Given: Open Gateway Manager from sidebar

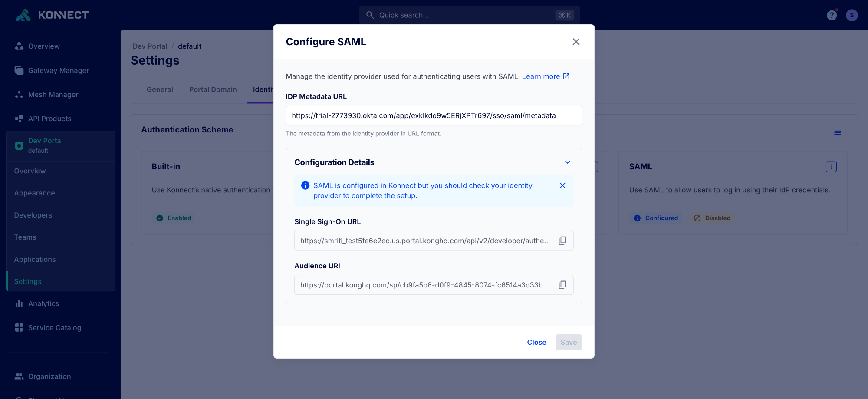Looking at the screenshot, I should (59, 70).
